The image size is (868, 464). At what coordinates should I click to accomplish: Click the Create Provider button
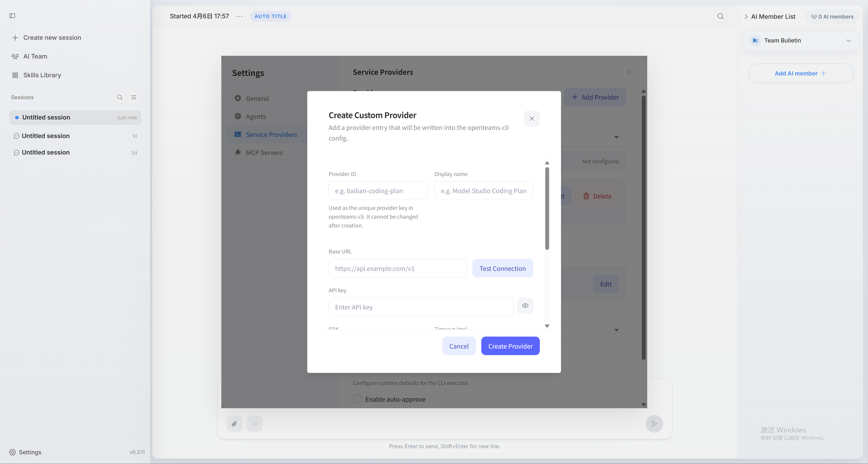tap(510, 346)
